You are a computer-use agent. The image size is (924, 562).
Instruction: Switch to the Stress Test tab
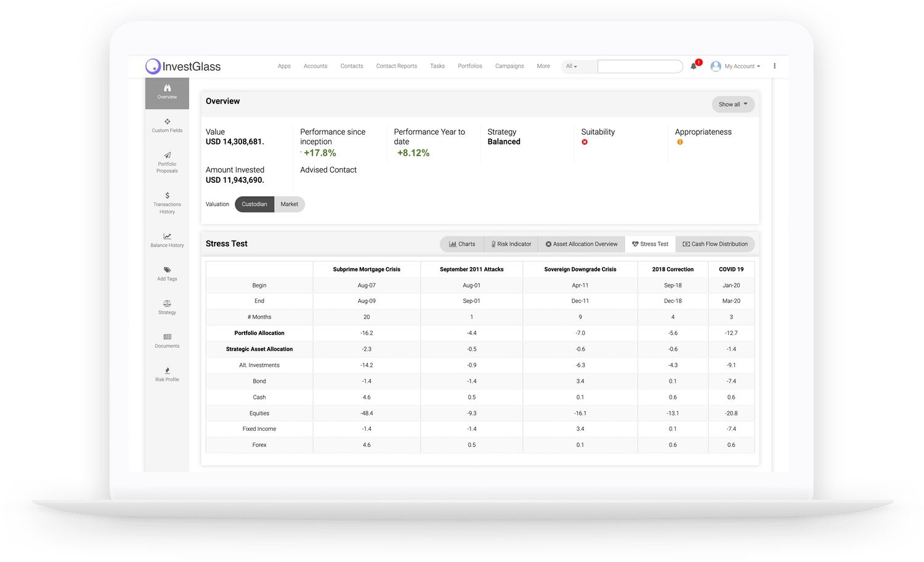point(650,244)
